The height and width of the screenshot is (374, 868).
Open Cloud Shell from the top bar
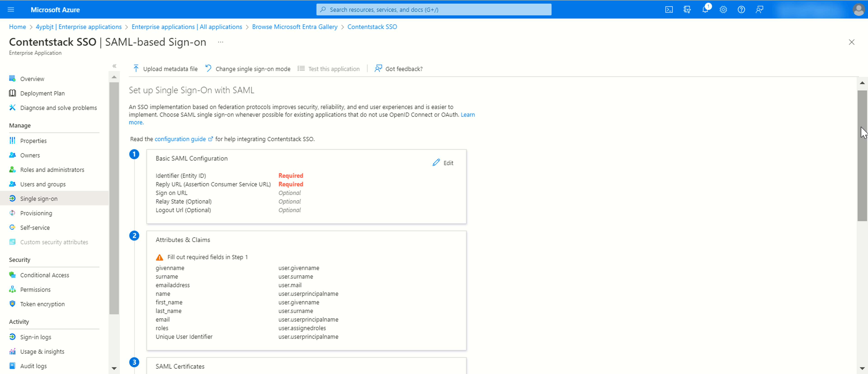click(x=669, y=9)
